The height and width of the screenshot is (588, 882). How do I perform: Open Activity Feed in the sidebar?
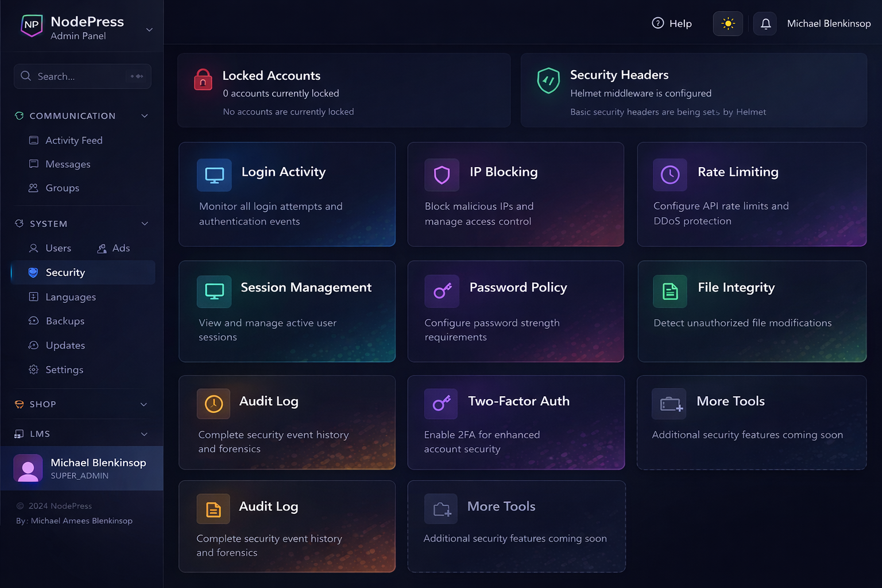73,141
